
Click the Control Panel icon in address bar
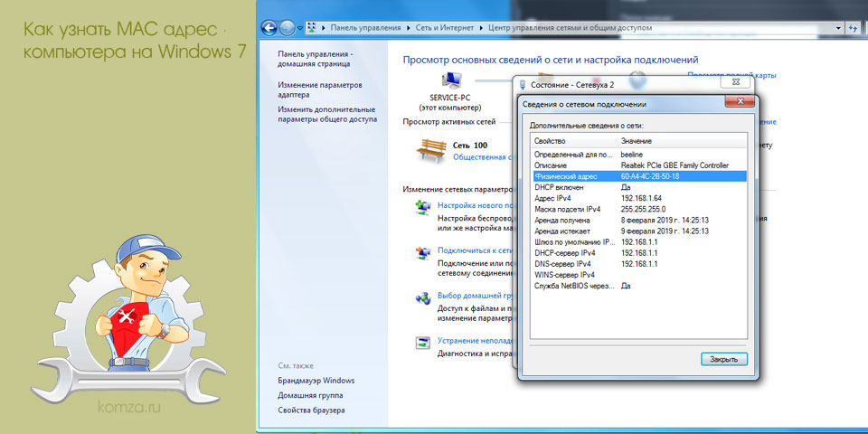click(x=312, y=27)
